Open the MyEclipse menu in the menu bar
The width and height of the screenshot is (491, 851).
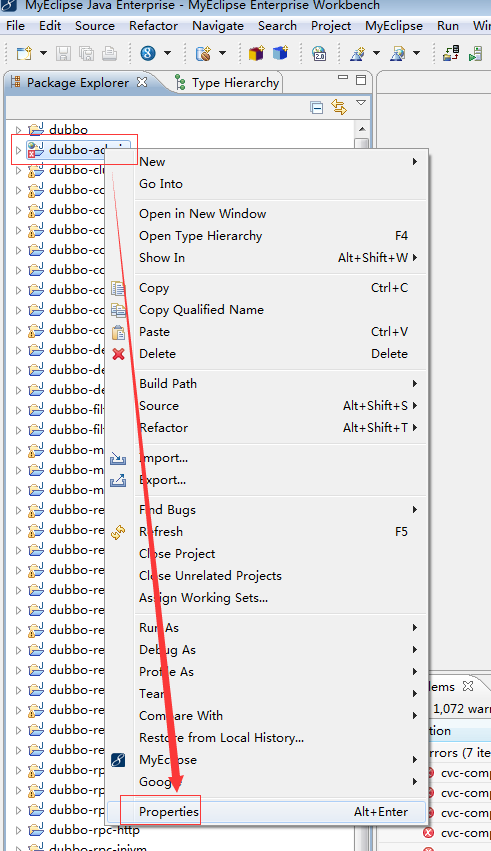[394, 26]
